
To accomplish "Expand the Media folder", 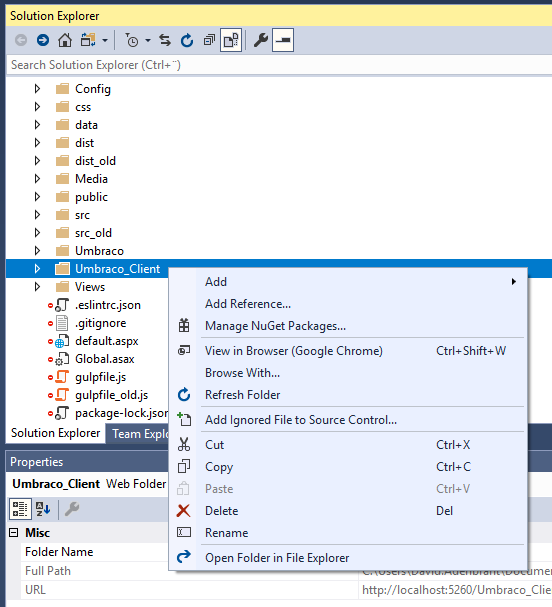I will [x=38, y=178].
